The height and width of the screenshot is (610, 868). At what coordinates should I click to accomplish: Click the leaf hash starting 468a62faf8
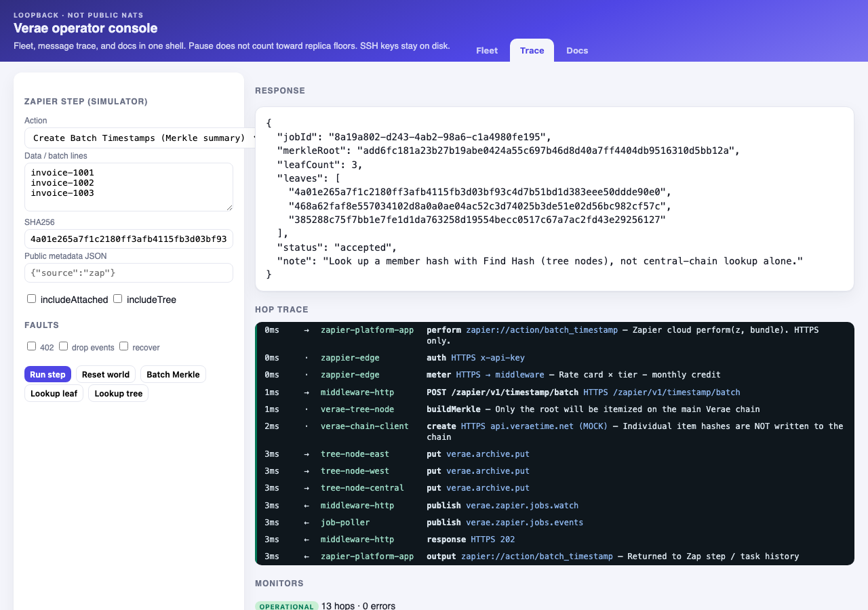tap(479, 206)
